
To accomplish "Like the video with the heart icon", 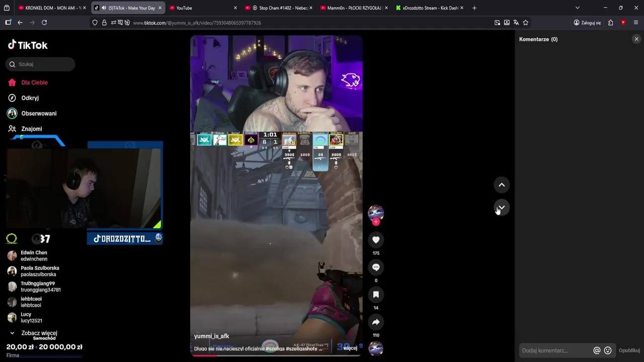I will [376, 240].
